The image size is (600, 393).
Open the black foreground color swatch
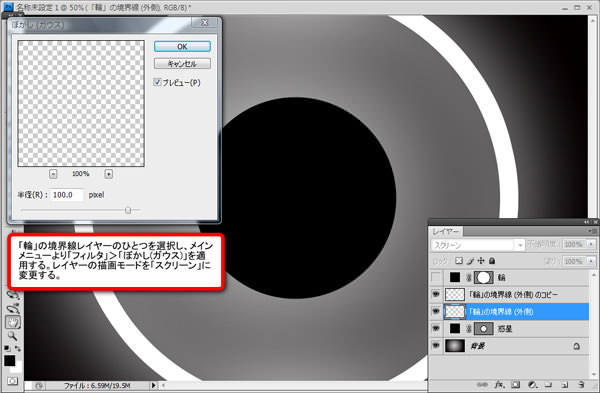(9, 360)
